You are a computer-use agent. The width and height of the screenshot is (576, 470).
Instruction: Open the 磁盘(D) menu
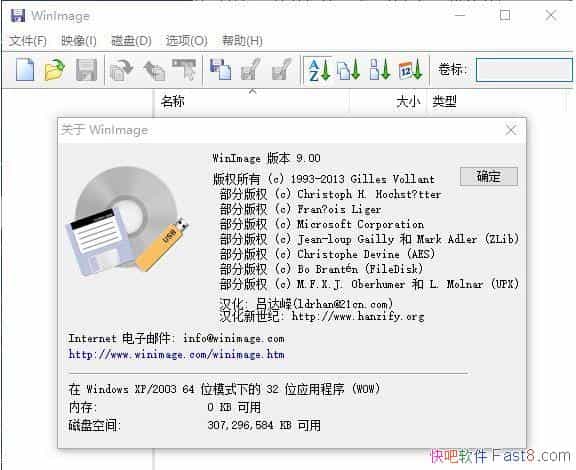coord(131,41)
